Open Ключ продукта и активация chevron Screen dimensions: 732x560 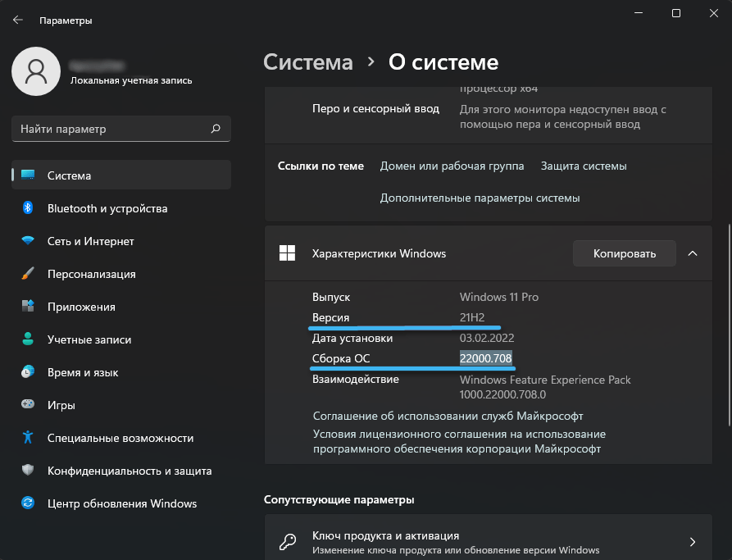point(693,542)
